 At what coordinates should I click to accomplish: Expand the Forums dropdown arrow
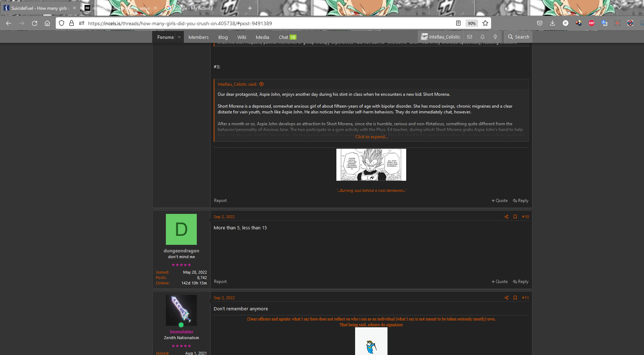point(179,37)
